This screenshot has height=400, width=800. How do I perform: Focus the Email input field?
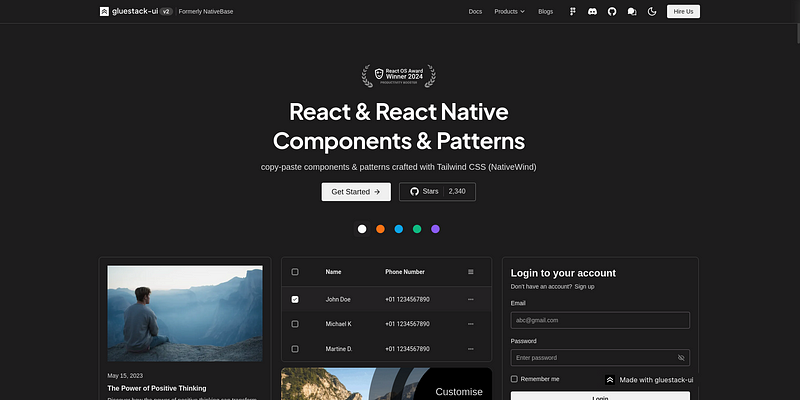[600, 320]
